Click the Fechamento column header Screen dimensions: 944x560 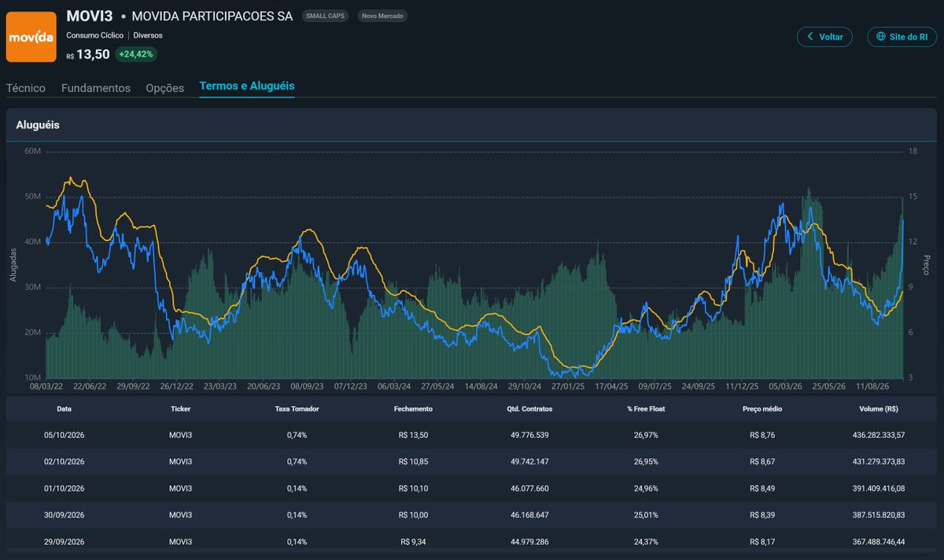point(413,409)
